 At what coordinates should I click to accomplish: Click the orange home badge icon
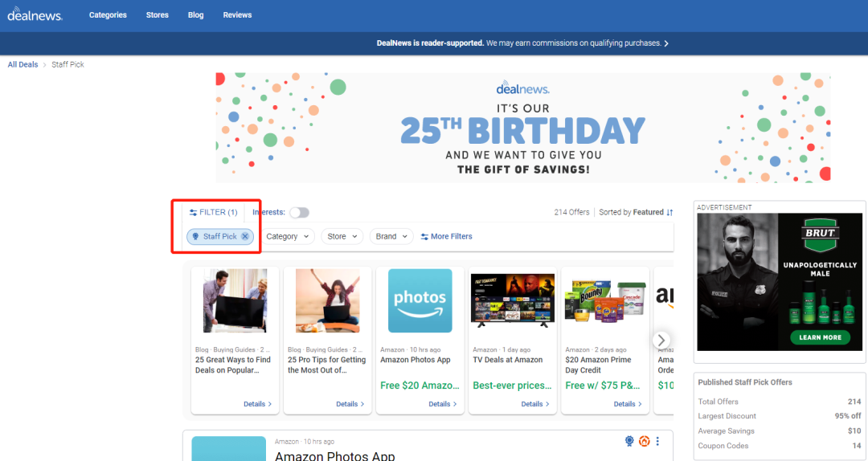click(644, 441)
